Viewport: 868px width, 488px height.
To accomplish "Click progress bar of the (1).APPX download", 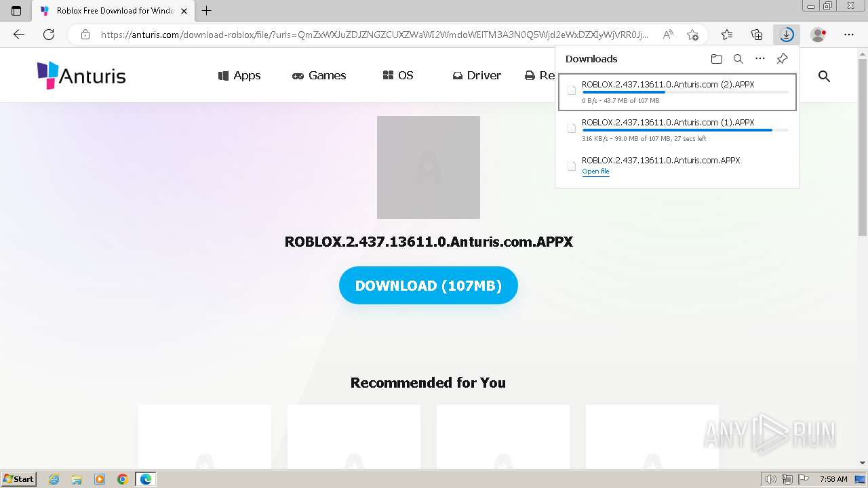I will tap(685, 130).
